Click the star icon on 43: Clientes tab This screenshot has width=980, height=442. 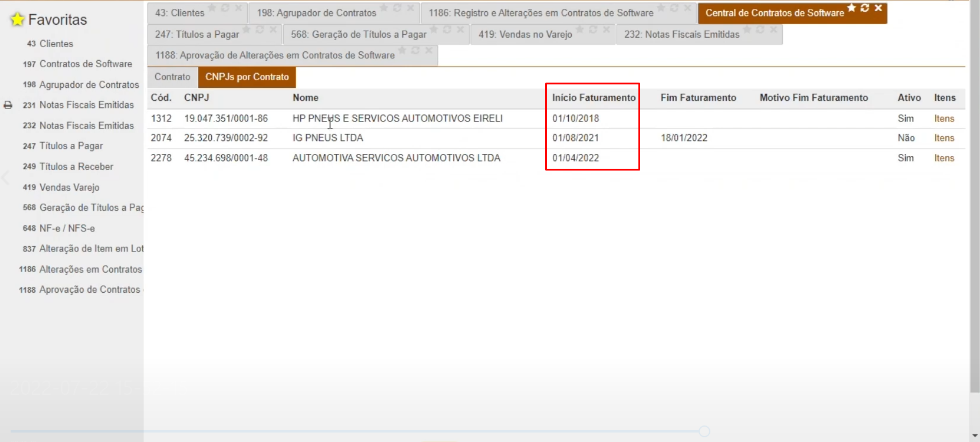click(x=211, y=8)
